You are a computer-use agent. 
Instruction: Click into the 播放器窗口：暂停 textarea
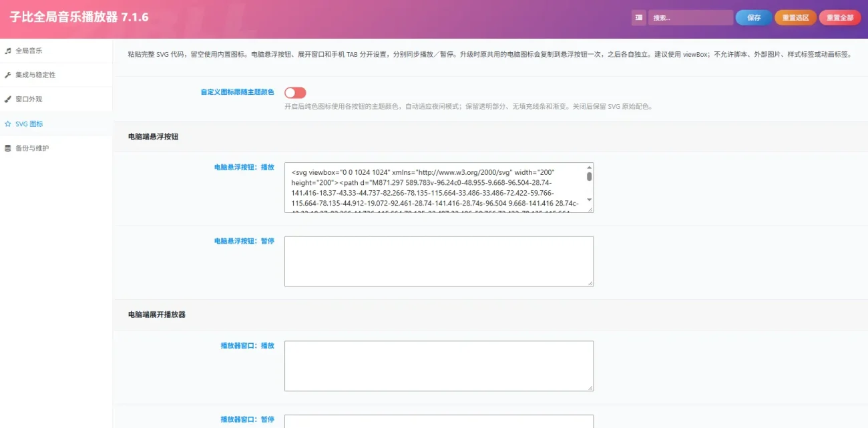tap(439, 421)
